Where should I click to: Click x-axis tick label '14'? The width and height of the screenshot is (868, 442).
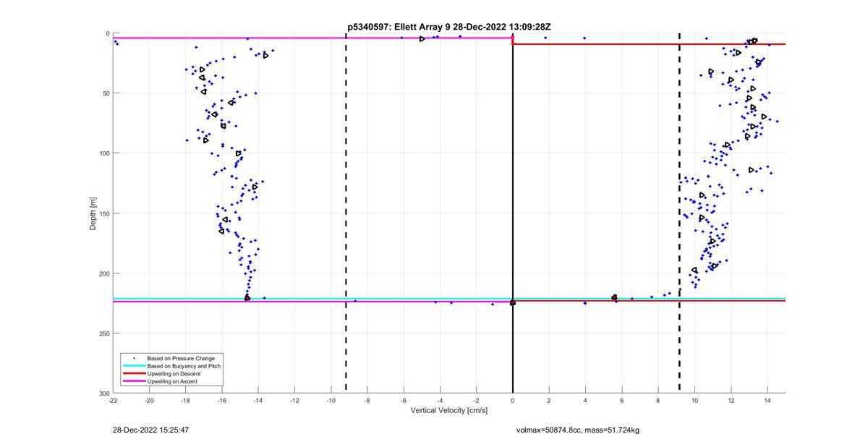coord(767,400)
